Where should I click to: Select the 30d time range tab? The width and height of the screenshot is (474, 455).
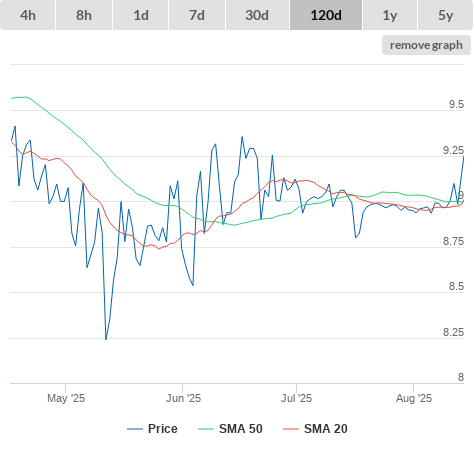pyautogui.click(x=257, y=15)
